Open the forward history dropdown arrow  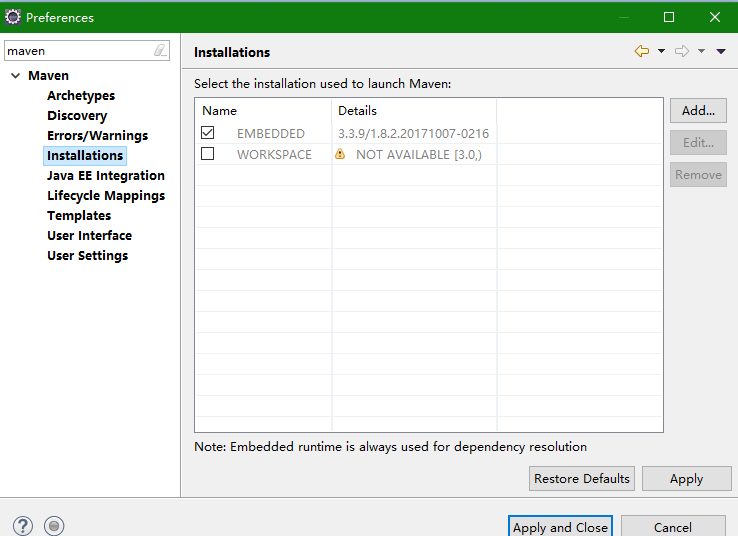[x=701, y=52]
